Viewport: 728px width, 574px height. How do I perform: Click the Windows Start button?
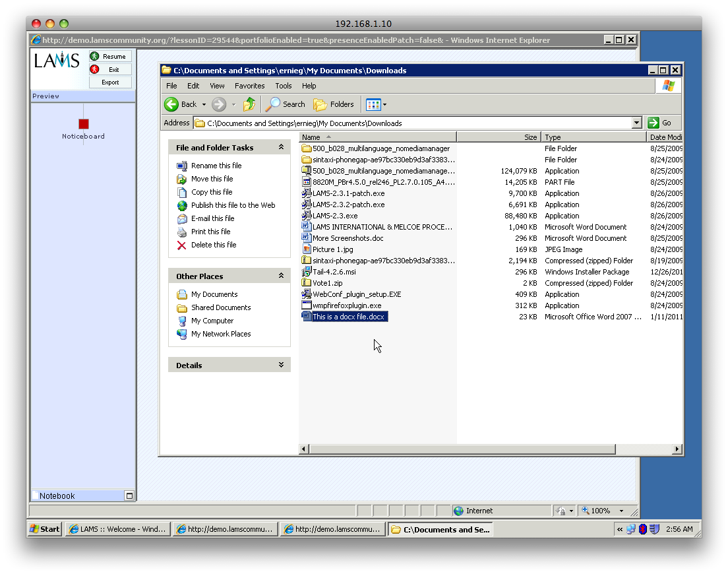(45, 529)
